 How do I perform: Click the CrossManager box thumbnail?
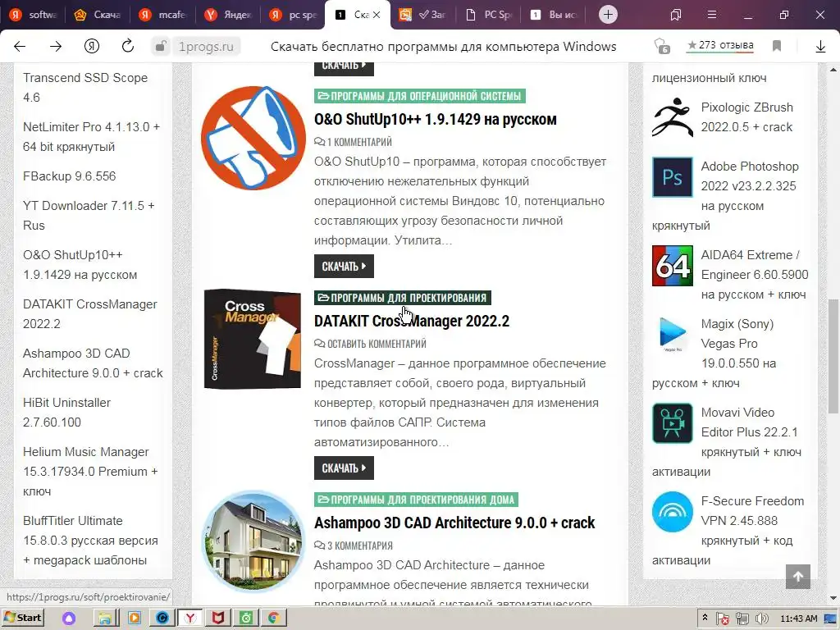click(x=253, y=339)
